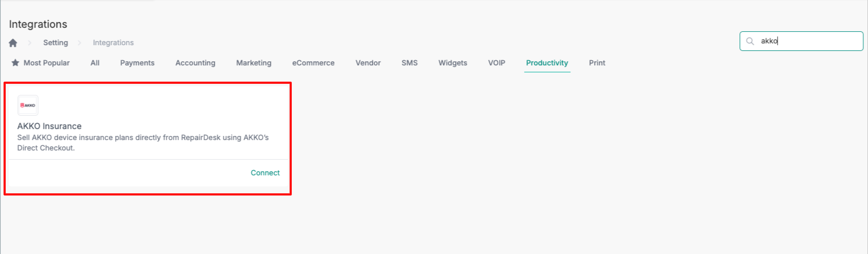Open the Accounting tab
Screen dimensions: 868x254
tap(195, 63)
